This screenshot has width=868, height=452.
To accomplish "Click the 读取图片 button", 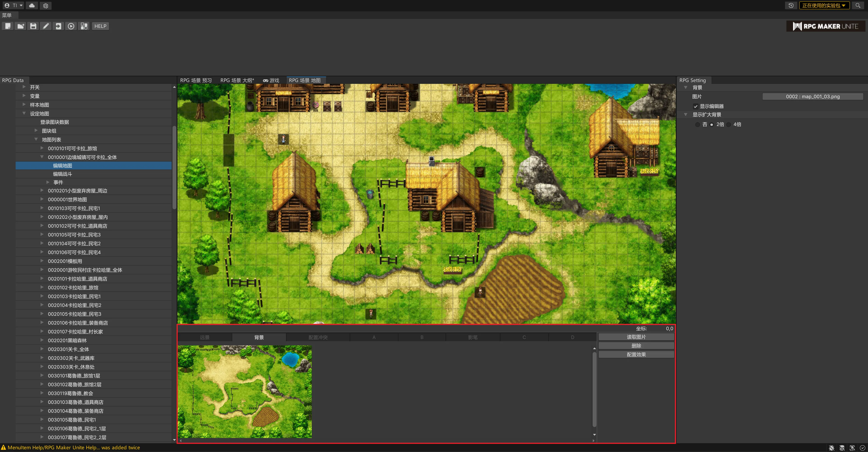I will 636,337.
